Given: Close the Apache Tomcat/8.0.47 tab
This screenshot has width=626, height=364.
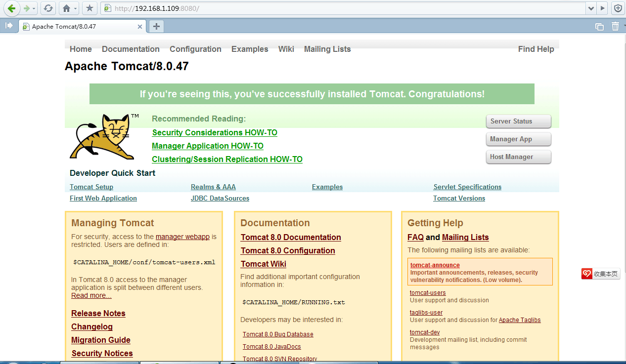Looking at the screenshot, I should [140, 27].
